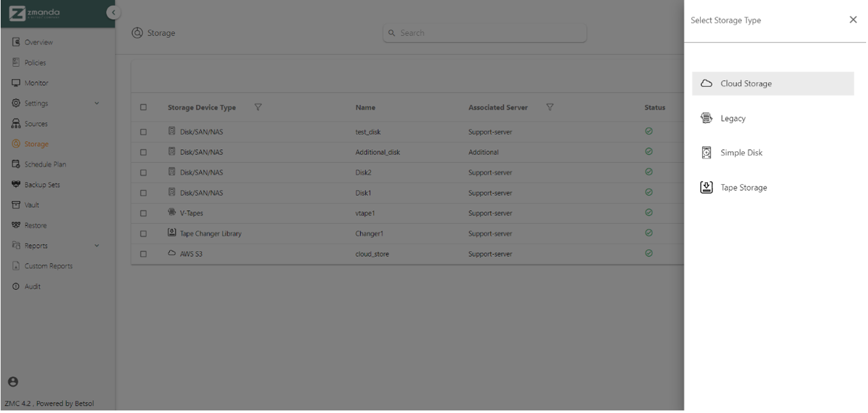Click the Custom Reports document icon
Image resolution: width=868 pixels, height=413 pixels.
(15, 265)
